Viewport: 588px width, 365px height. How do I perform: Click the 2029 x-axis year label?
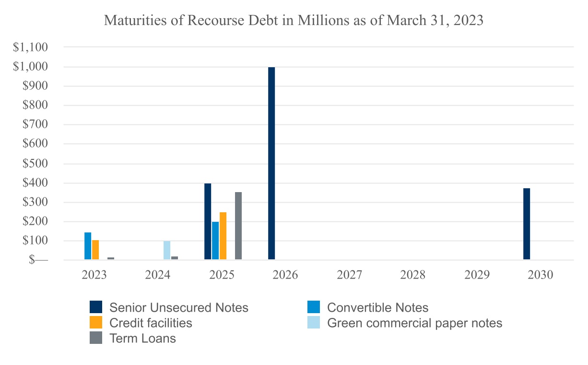[x=477, y=275]
